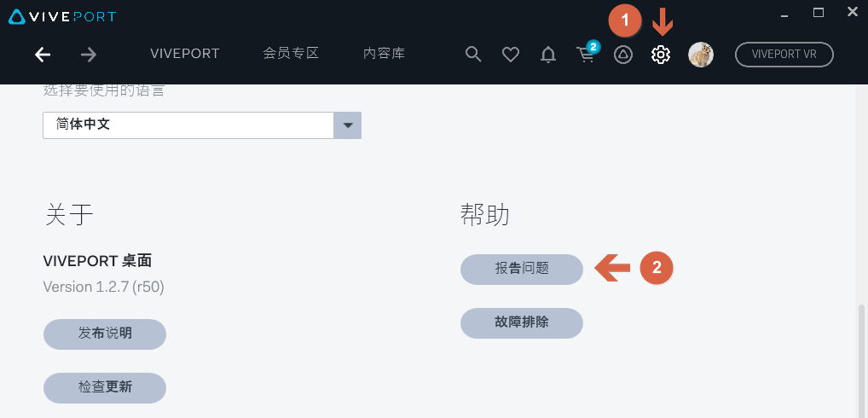The image size is (868, 418).
Task: Click the 故障排除 troubleshooting button
Action: point(522,322)
